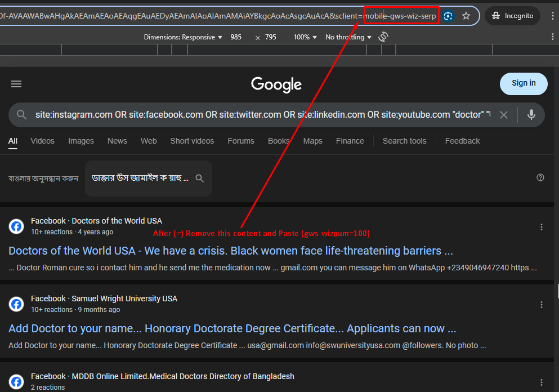Open the 100% zoom level dropdown
Screen dimensions: 559x392
306,37
